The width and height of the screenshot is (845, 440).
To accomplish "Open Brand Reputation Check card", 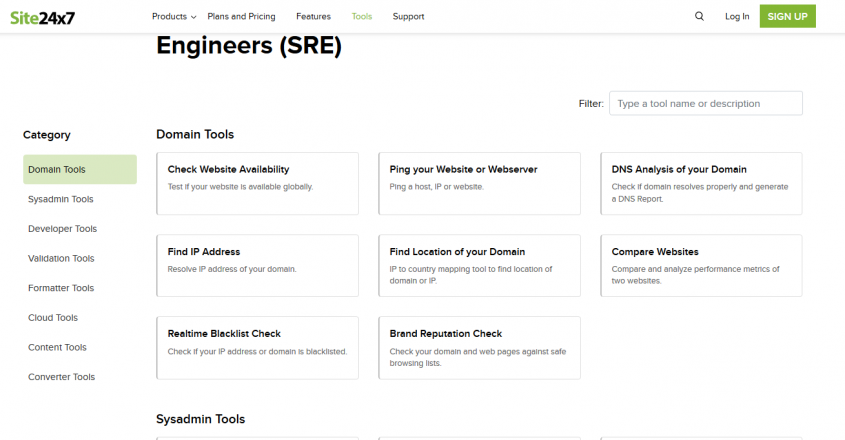I will [x=479, y=347].
